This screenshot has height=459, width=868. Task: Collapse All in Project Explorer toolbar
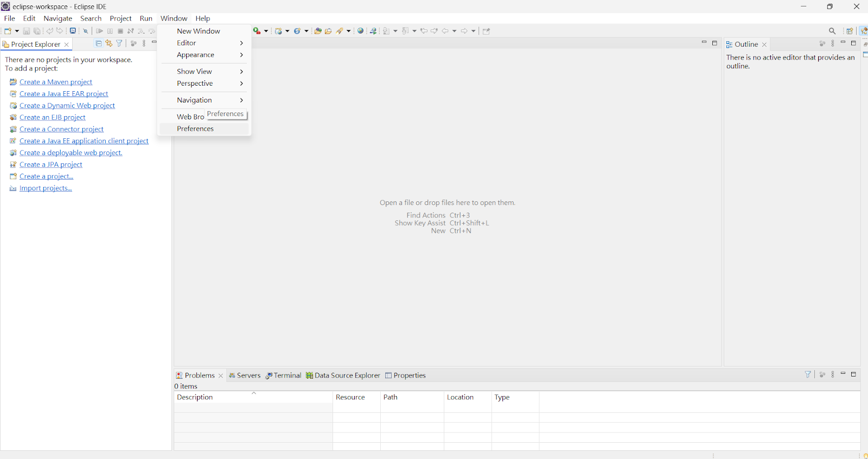coord(99,43)
